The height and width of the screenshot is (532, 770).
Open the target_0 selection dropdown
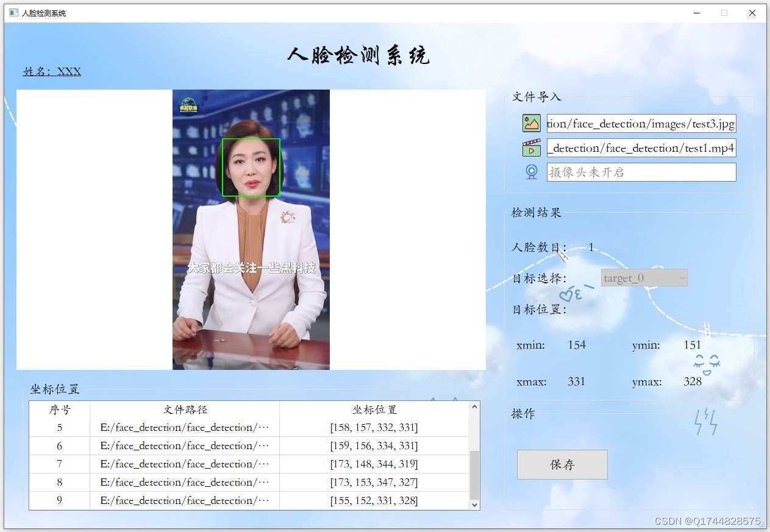coord(644,278)
